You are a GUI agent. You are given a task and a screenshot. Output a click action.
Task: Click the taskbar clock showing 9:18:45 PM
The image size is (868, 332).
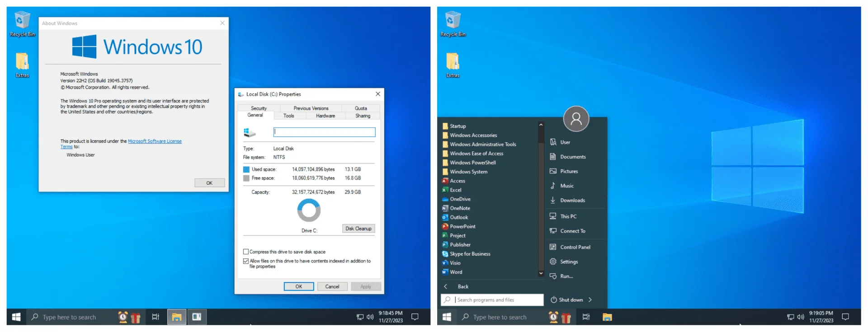[x=391, y=317]
